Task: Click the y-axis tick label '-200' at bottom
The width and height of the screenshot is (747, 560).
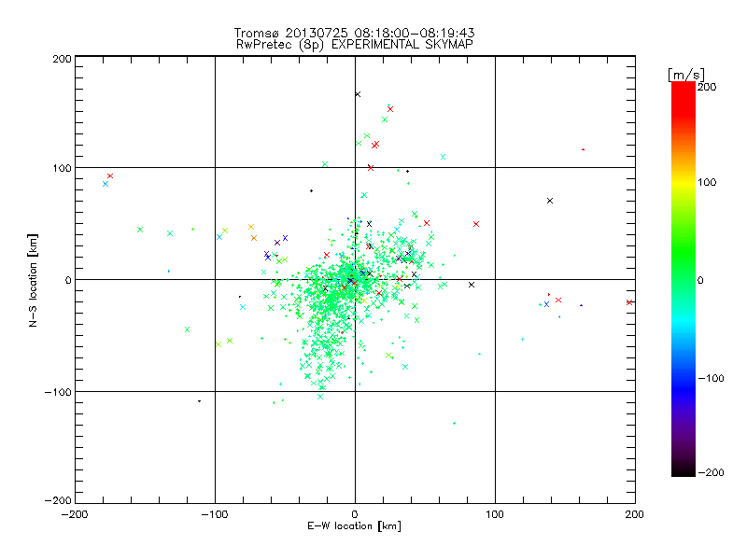Action: (59, 500)
